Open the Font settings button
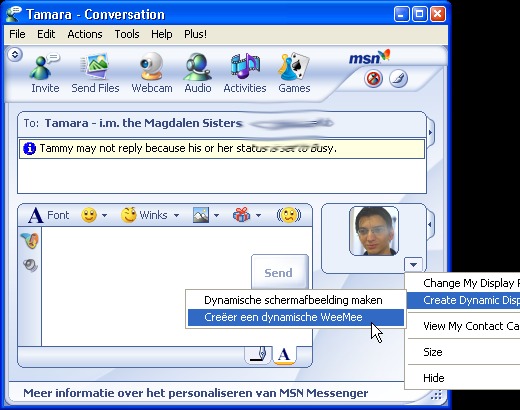This screenshot has width=520, height=410. coord(49,215)
